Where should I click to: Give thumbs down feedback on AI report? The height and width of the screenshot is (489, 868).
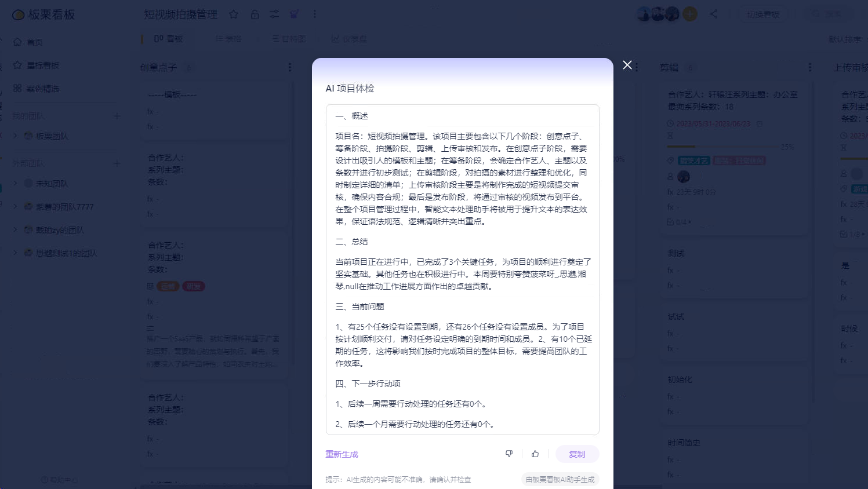point(509,454)
